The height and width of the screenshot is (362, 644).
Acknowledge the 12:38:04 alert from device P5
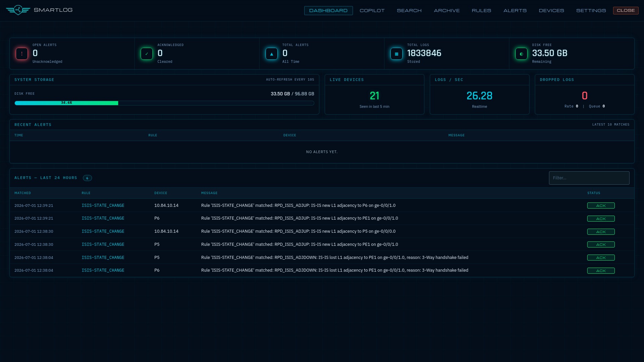[x=601, y=258]
